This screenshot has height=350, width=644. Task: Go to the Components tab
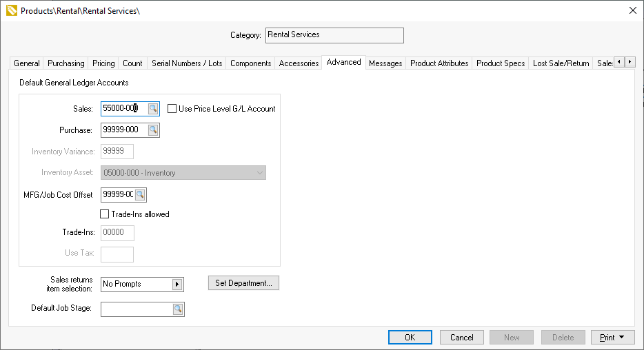click(x=250, y=63)
